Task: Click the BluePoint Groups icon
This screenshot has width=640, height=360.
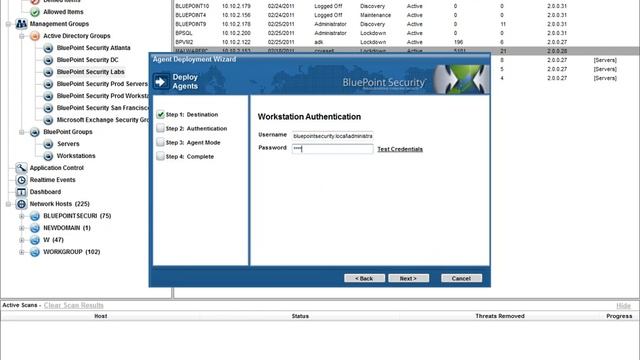Action: (x=35, y=132)
